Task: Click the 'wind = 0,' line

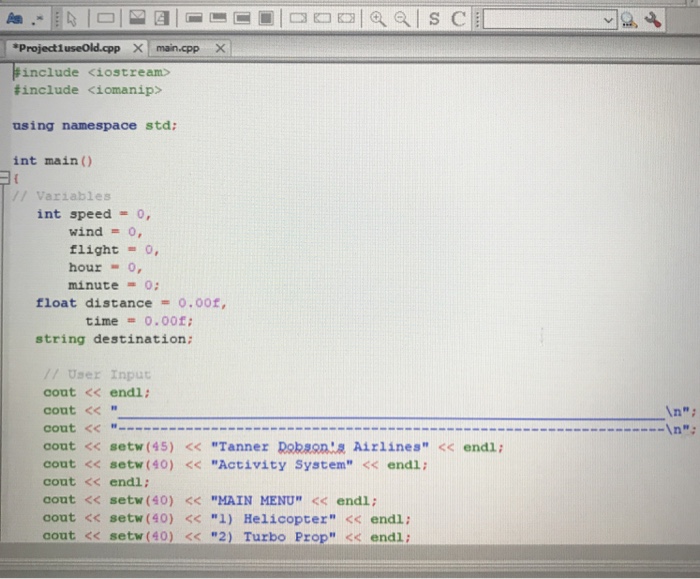Action: 105,232
